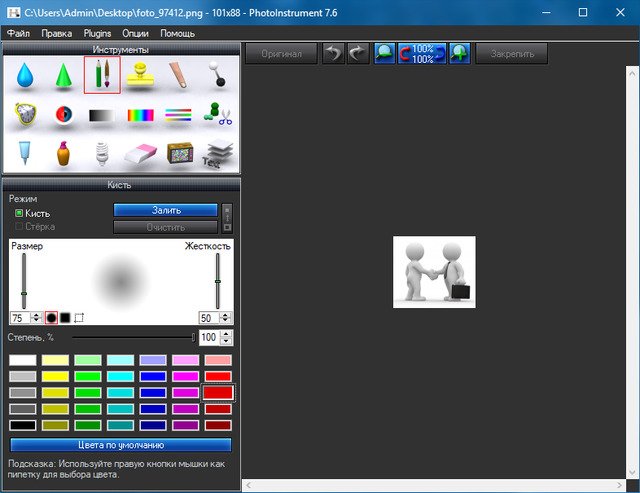The height and width of the screenshot is (493, 640).
Task: Select the red eye removal tool
Action: click(63, 115)
